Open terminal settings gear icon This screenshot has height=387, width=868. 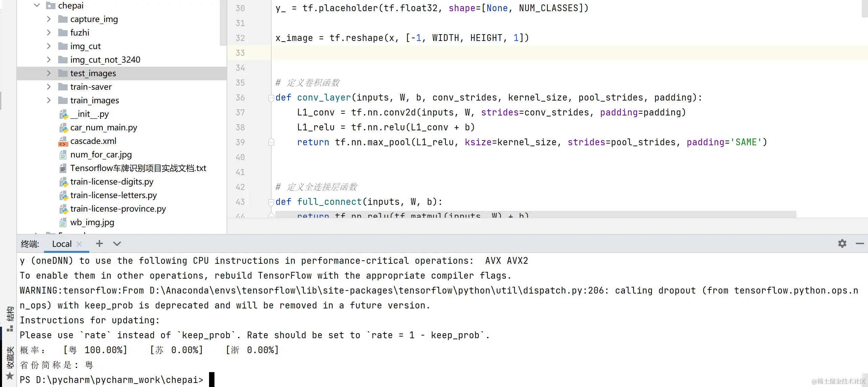click(842, 243)
